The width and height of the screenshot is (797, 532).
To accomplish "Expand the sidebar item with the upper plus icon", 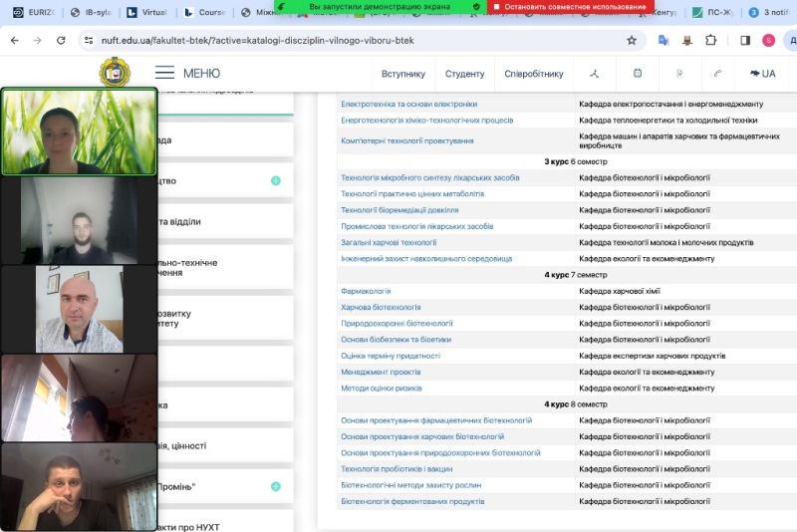I will pyautogui.click(x=276, y=180).
